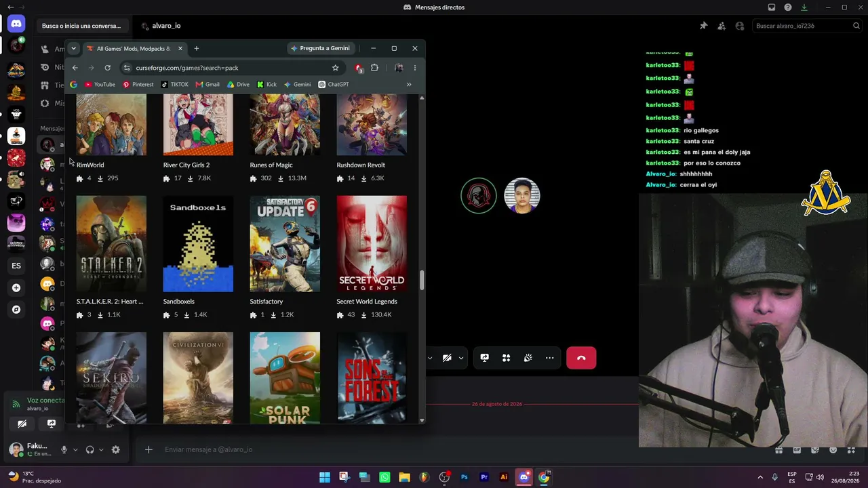
Task: Open WhatsApp from the taskbar
Action: 384,477
